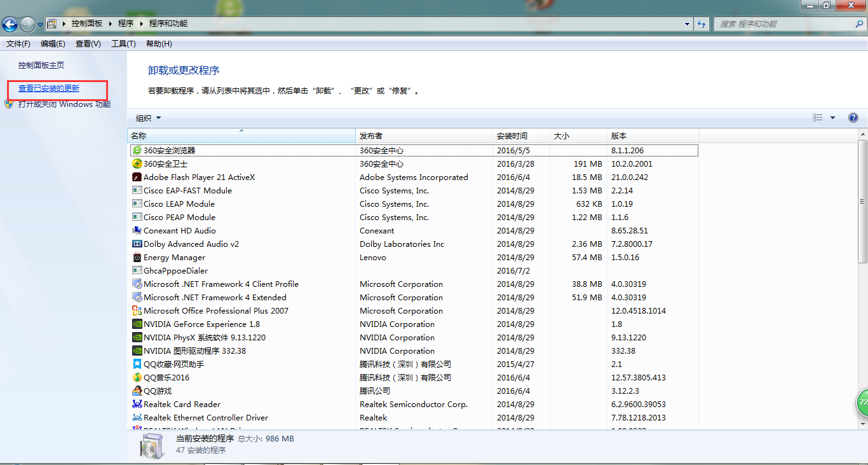The height and width of the screenshot is (465, 868).
Task: Click 控制面板 in the address breadcrumb
Action: pyautogui.click(x=87, y=24)
